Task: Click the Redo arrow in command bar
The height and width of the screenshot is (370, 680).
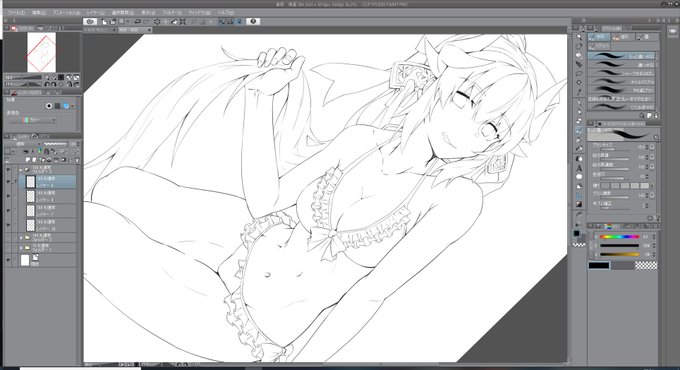Action: (x=146, y=21)
